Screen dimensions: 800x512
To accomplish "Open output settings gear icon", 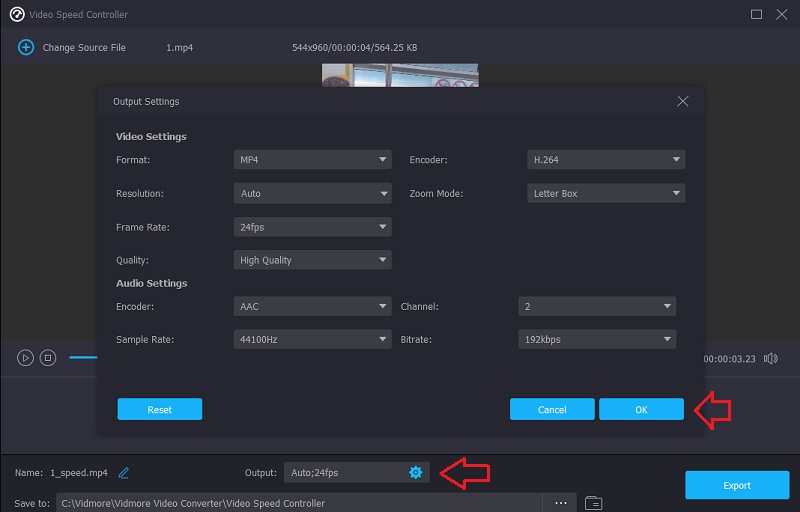I will pos(416,472).
